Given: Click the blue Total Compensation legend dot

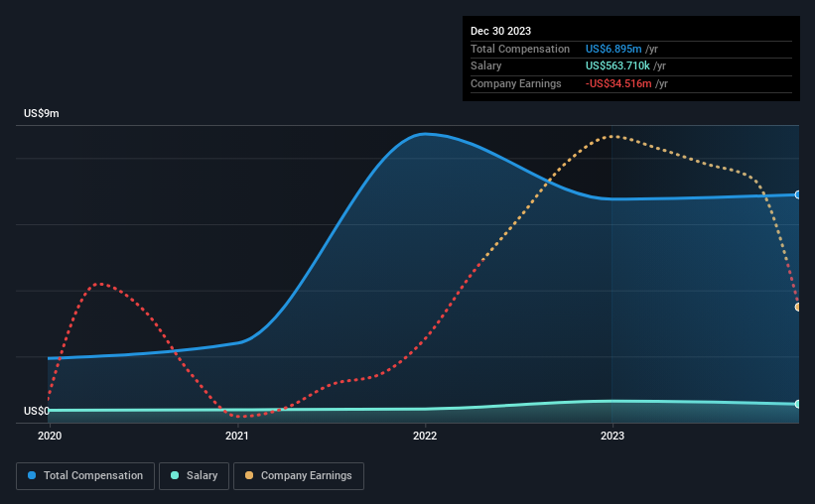Looking at the screenshot, I should [x=32, y=475].
